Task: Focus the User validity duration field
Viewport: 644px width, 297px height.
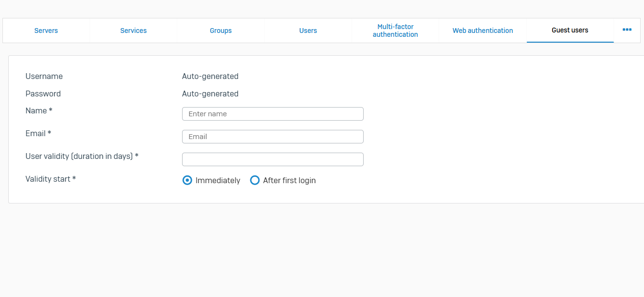Action: [x=273, y=159]
